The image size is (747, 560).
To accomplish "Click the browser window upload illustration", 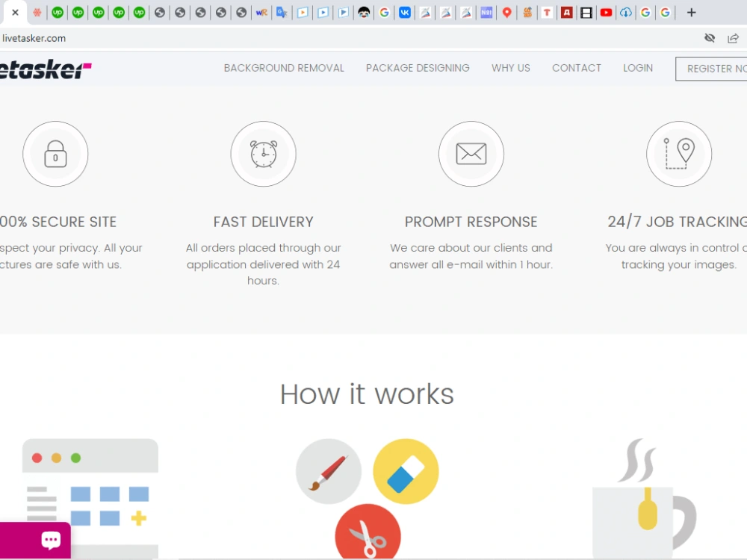I will click(90, 498).
